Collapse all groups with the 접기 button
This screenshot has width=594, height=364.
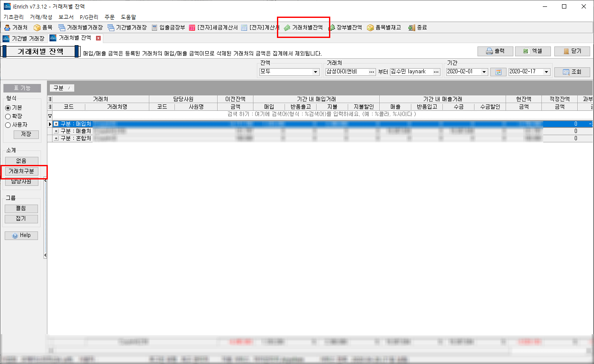(21, 219)
